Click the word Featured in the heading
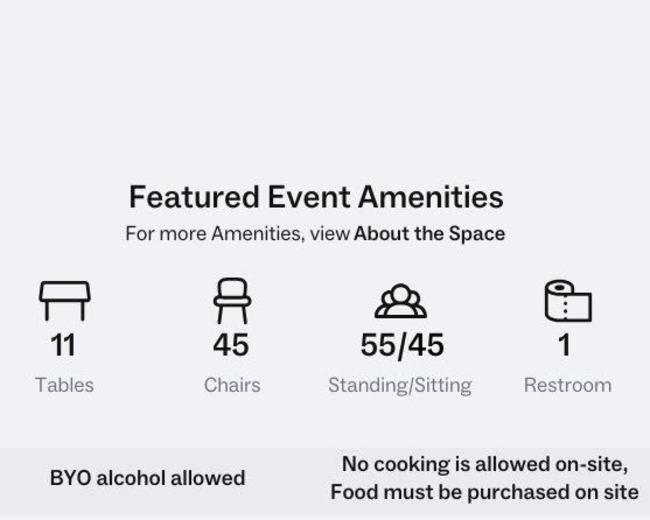Screen dimensions: 650x520 point(194,197)
